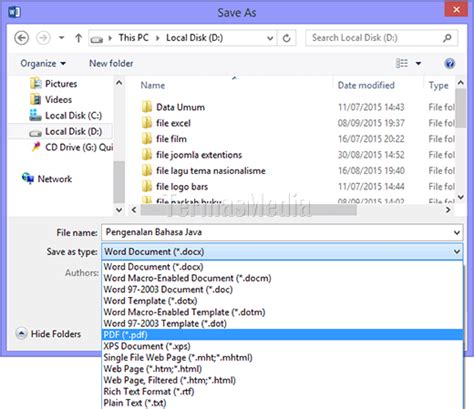Click the file logo bars folder icon
Viewport: 474px width, 409px height.
coord(147,187)
